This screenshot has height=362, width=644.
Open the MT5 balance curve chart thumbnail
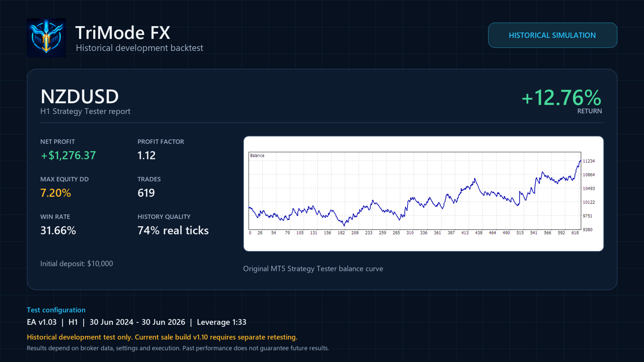(423, 193)
